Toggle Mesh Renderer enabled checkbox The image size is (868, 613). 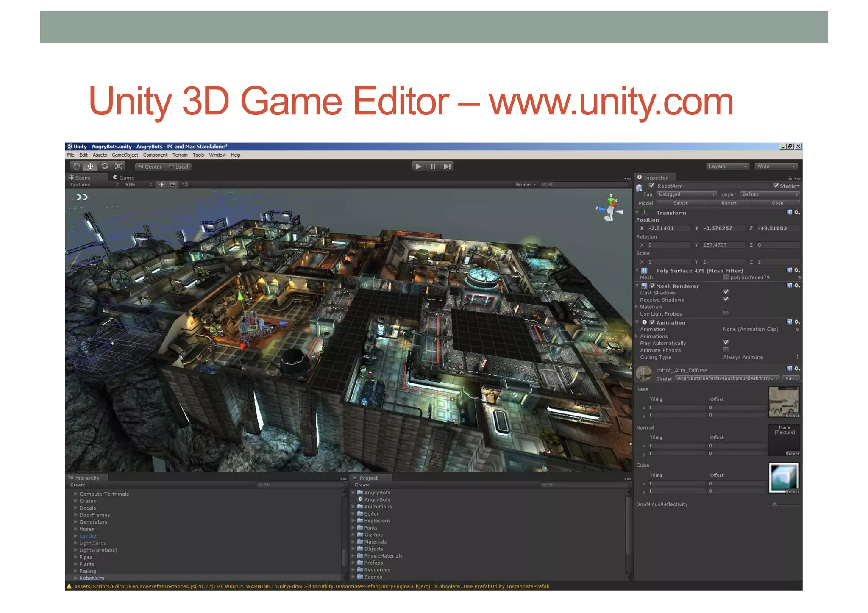[652, 286]
